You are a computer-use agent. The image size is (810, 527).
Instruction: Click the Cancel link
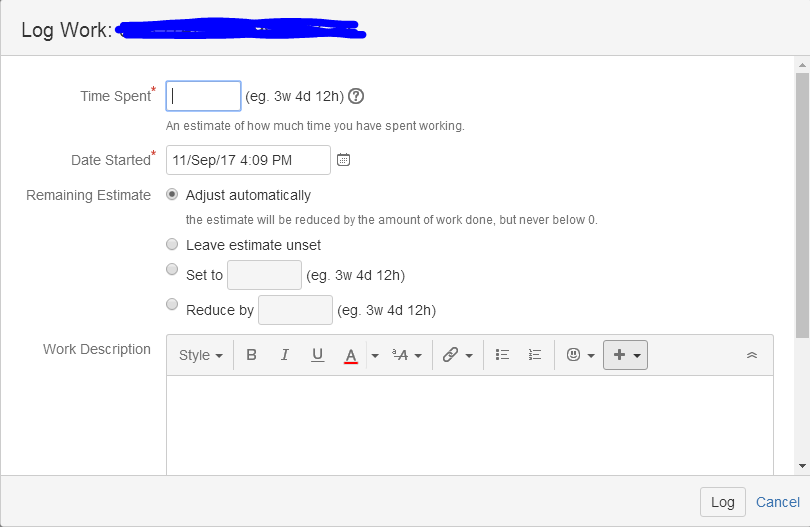(x=777, y=502)
